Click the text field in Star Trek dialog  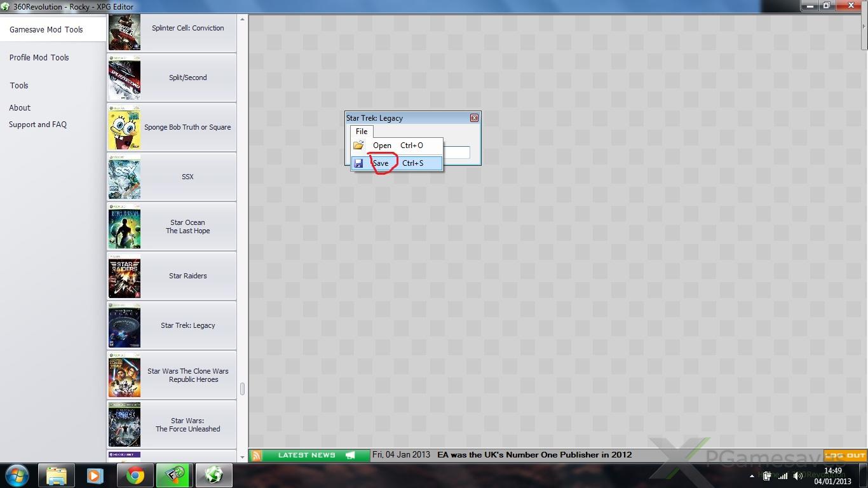[x=456, y=152]
